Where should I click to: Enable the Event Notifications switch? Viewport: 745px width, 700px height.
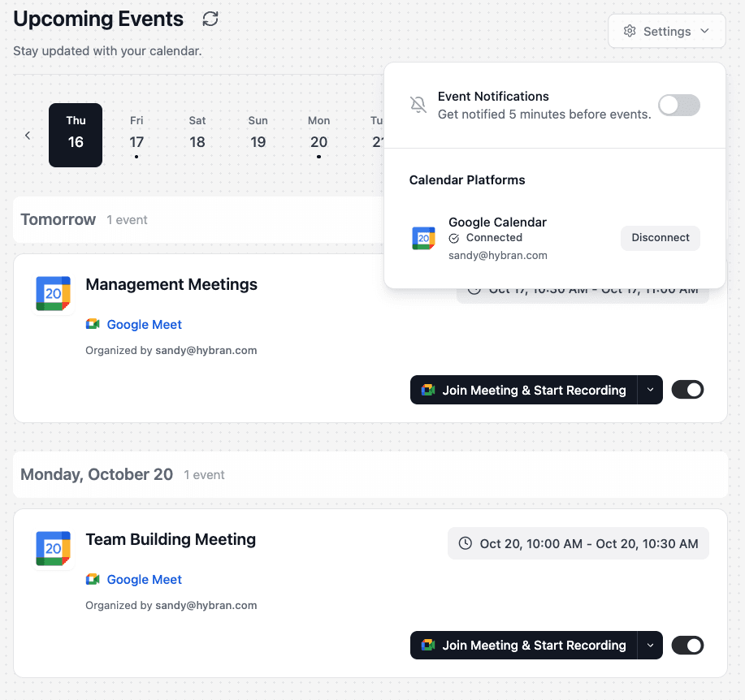[x=678, y=105]
